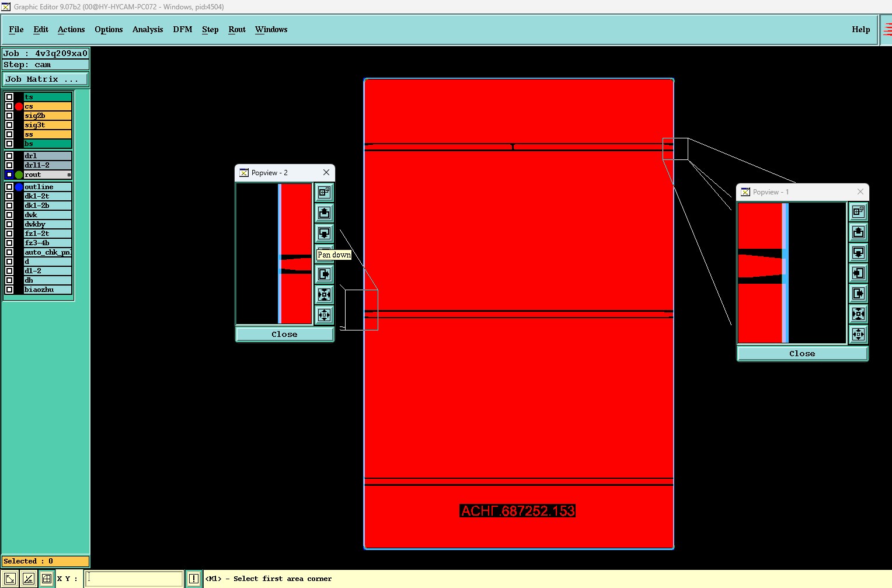Image resolution: width=892 pixels, height=588 pixels.
Task: Click the pan right icon in Popview - 1
Action: [858, 293]
